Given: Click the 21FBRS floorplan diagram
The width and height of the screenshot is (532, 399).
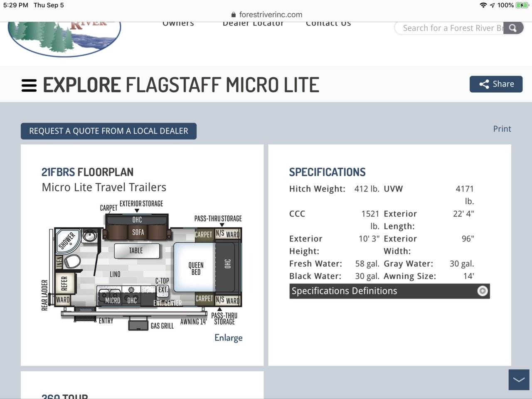Looking at the screenshot, I should pyautogui.click(x=142, y=266).
